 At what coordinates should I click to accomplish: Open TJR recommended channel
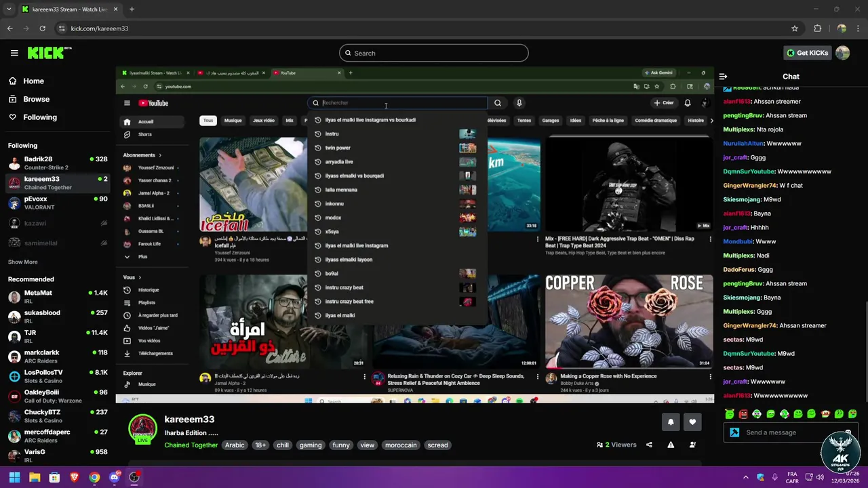[58, 337]
